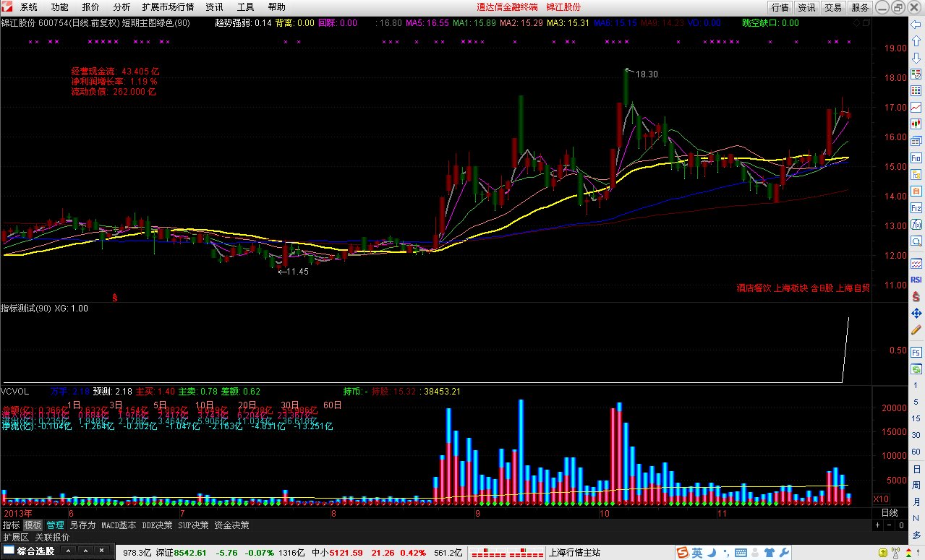The width and height of the screenshot is (925, 560).
Task: Expand the 日线 period selector
Action: coord(890,513)
